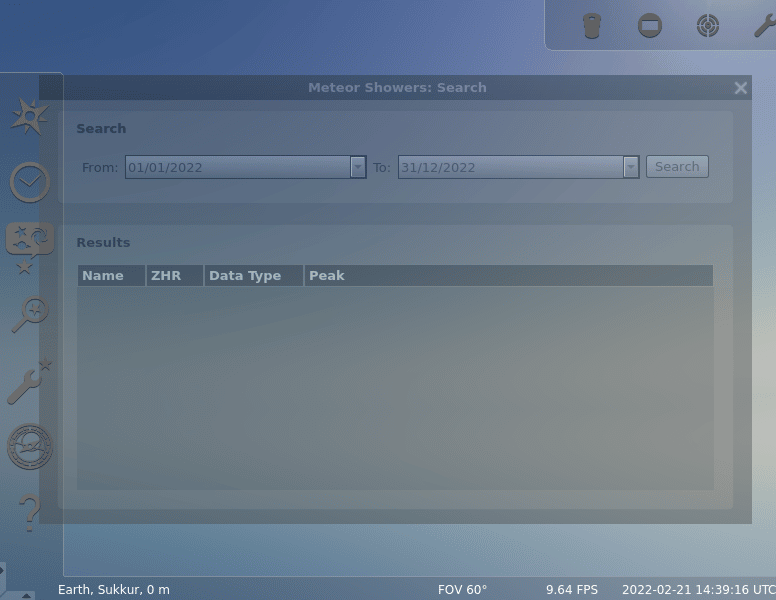
Task: Open Astronomical calculations window icon
Action: pyautogui.click(x=30, y=447)
